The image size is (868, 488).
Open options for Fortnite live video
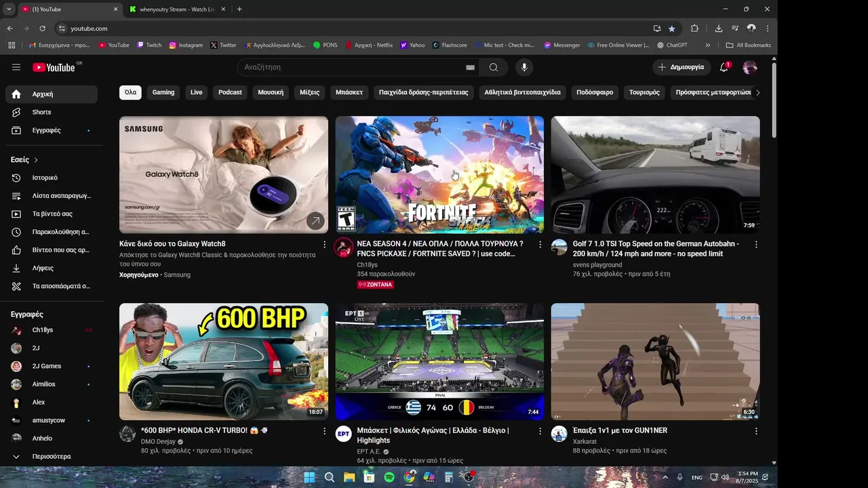540,244
